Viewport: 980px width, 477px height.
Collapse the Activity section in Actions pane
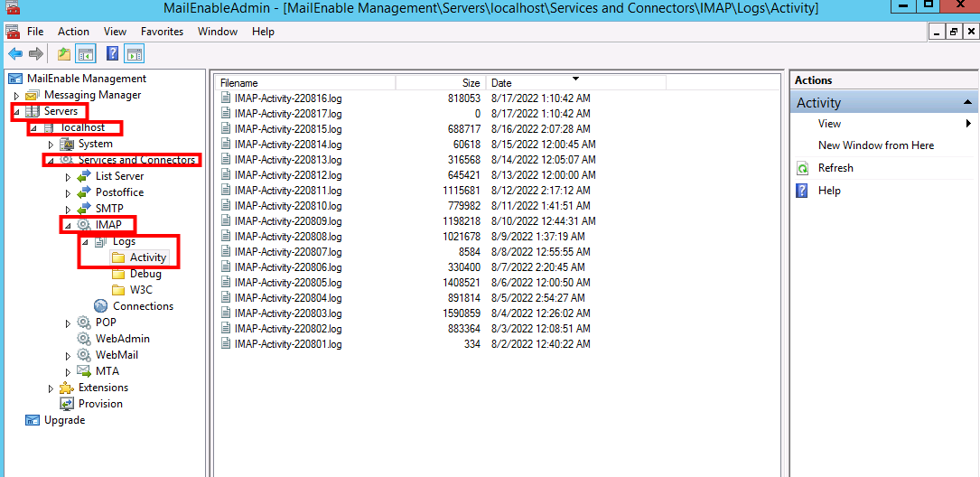(968, 103)
